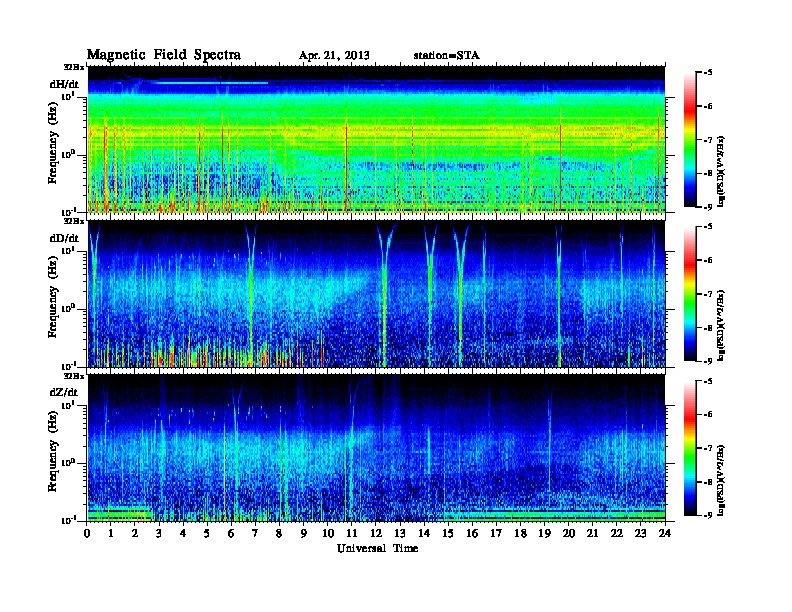792x612 pixels.
Task: Click the hour 14 tick label
Action: coord(424,533)
